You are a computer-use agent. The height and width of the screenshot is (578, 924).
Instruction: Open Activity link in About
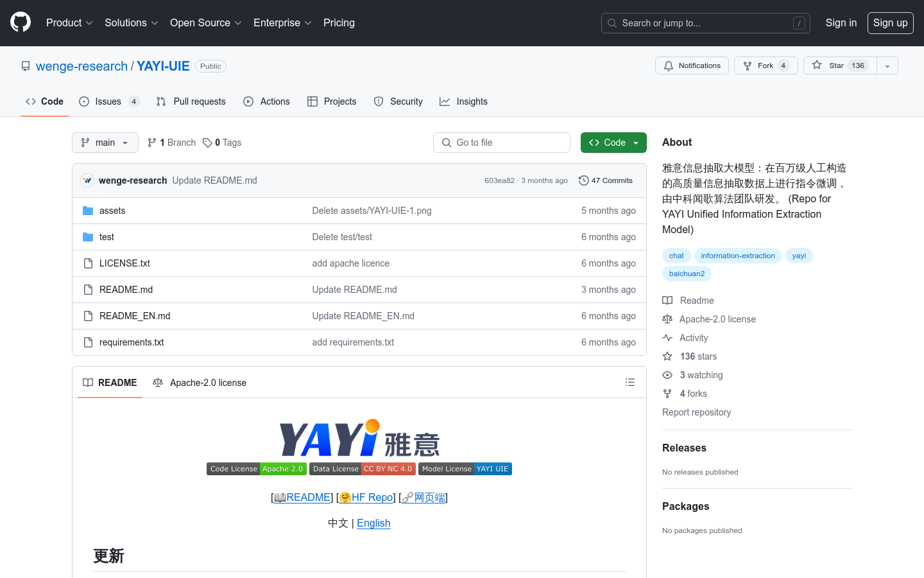(685, 338)
